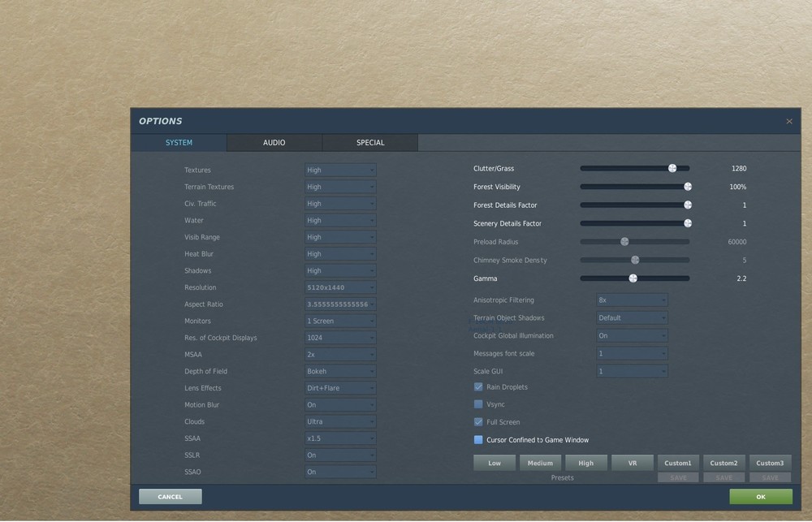This screenshot has width=812, height=522.
Task: Open the Depth of Field dropdown
Action: pos(339,371)
